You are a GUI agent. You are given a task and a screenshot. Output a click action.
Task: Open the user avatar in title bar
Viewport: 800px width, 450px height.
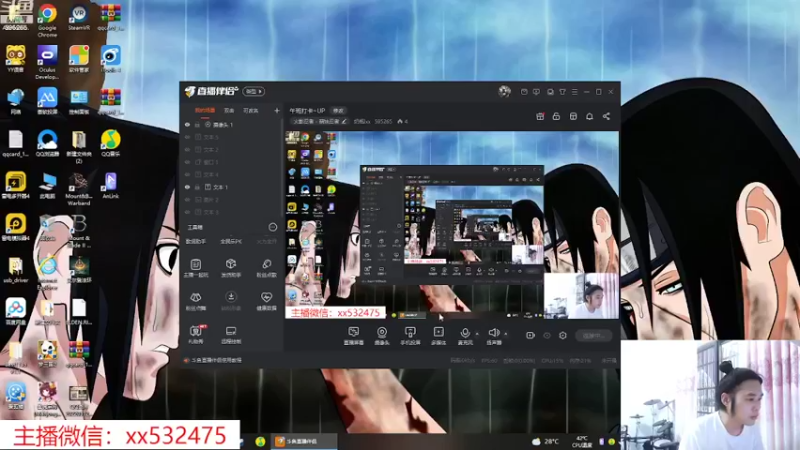505,91
